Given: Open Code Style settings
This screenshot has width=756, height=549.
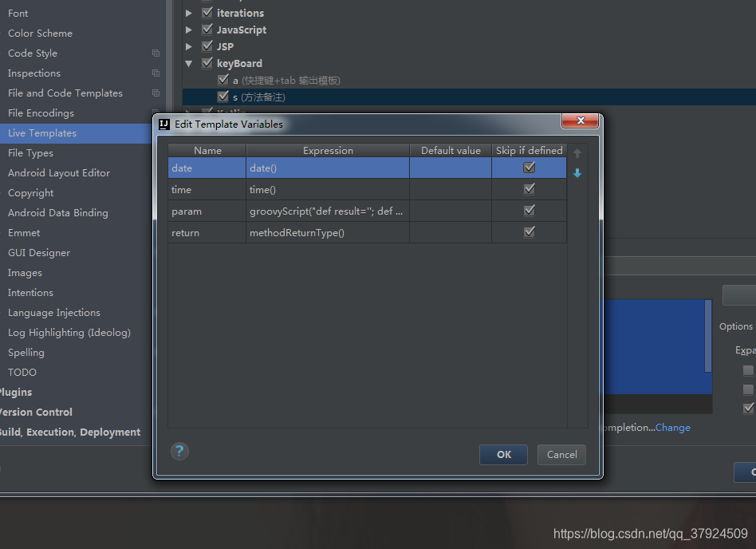Looking at the screenshot, I should click(33, 53).
